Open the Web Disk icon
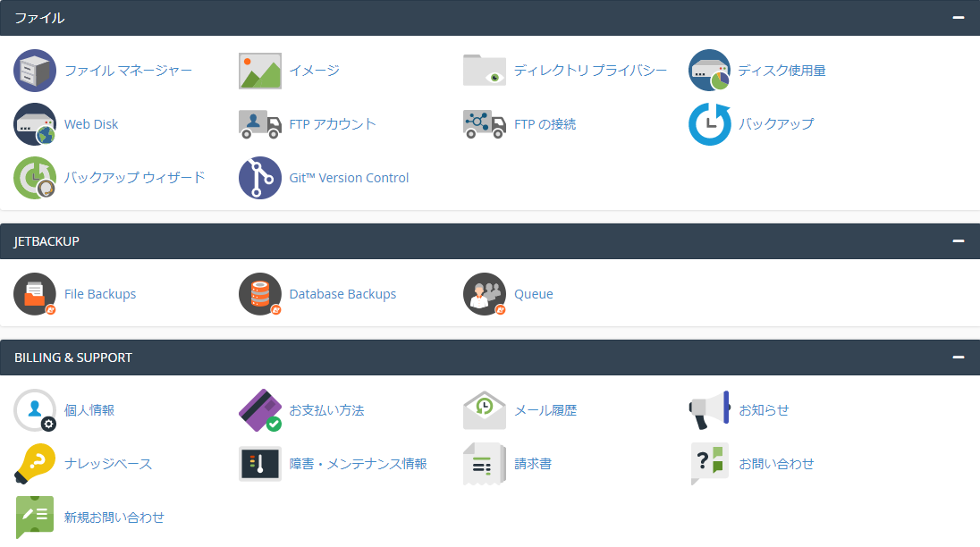This screenshot has height=547, width=980. click(x=35, y=124)
